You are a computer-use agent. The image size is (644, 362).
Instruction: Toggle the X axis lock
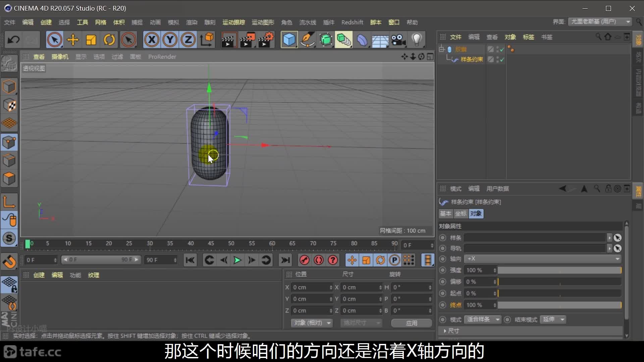click(x=152, y=40)
